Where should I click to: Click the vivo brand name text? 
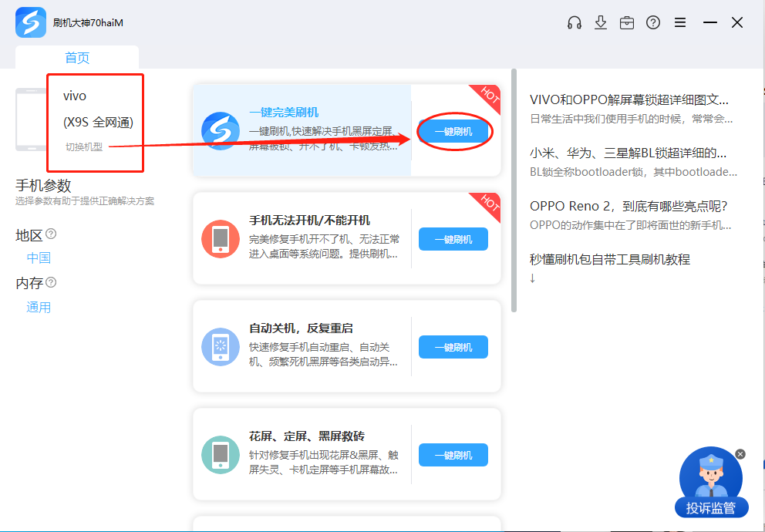[75, 96]
